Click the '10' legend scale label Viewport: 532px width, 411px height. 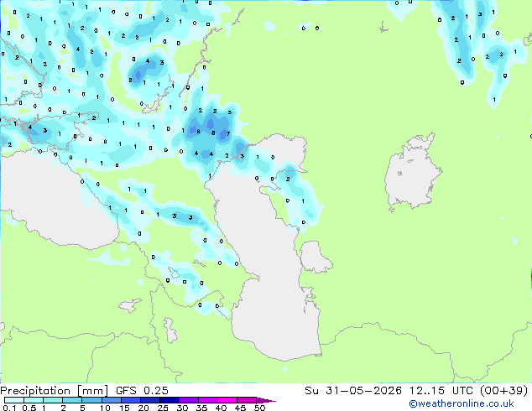point(105,408)
